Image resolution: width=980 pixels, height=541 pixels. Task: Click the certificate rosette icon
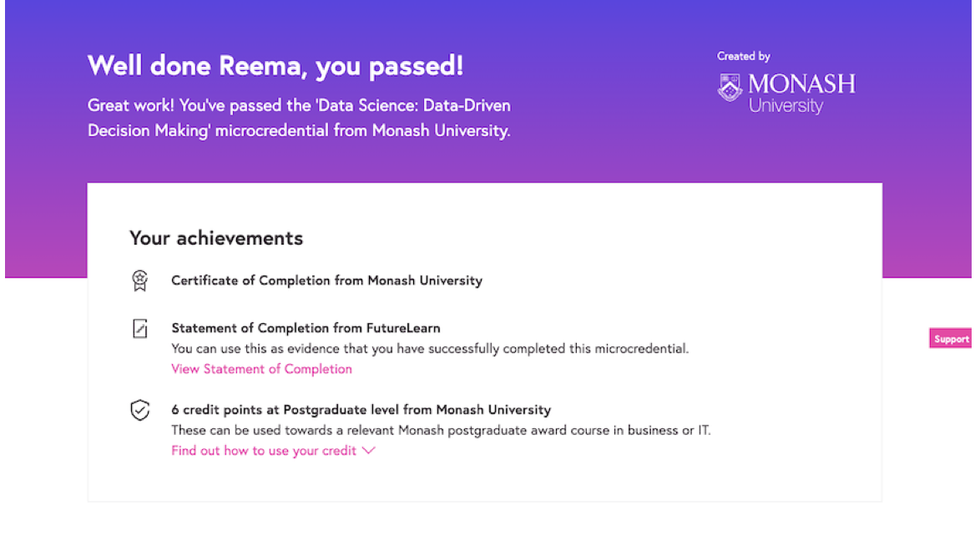pos(140,281)
